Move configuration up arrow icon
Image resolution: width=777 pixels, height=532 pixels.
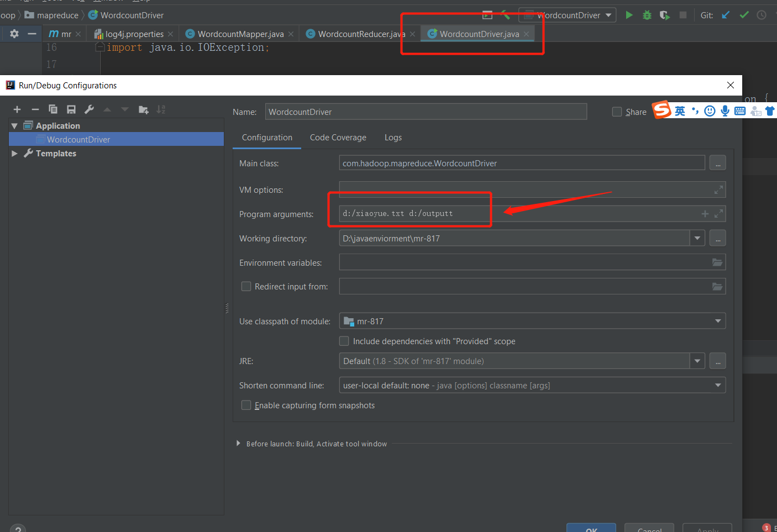click(x=107, y=109)
